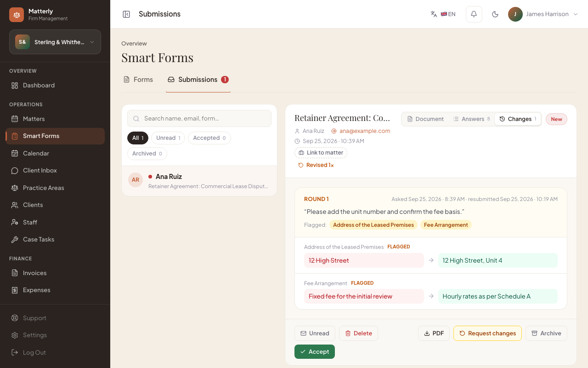This screenshot has height=368, width=588.
Task: Switch to the Forms tab
Action: (138, 80)
